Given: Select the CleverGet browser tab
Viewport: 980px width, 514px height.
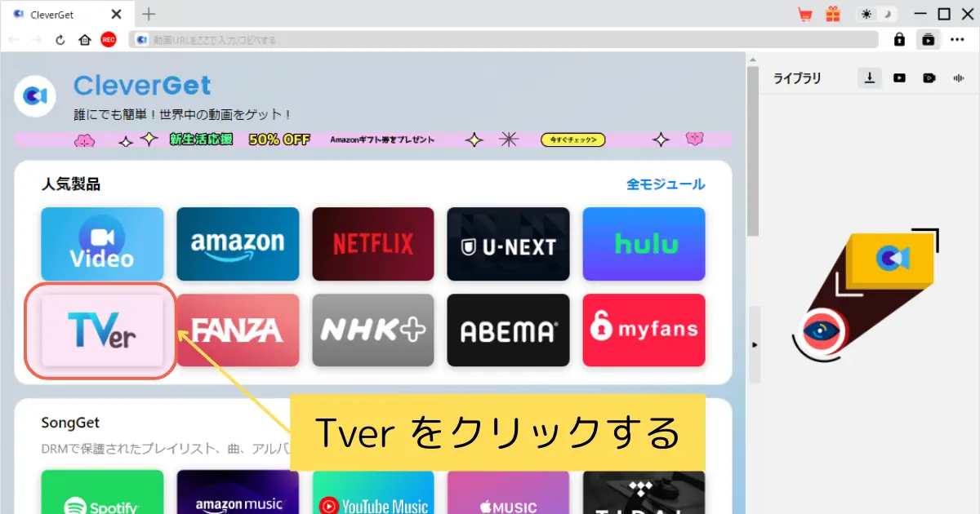Looking at the screenshot, I should (x=68, y=14).
